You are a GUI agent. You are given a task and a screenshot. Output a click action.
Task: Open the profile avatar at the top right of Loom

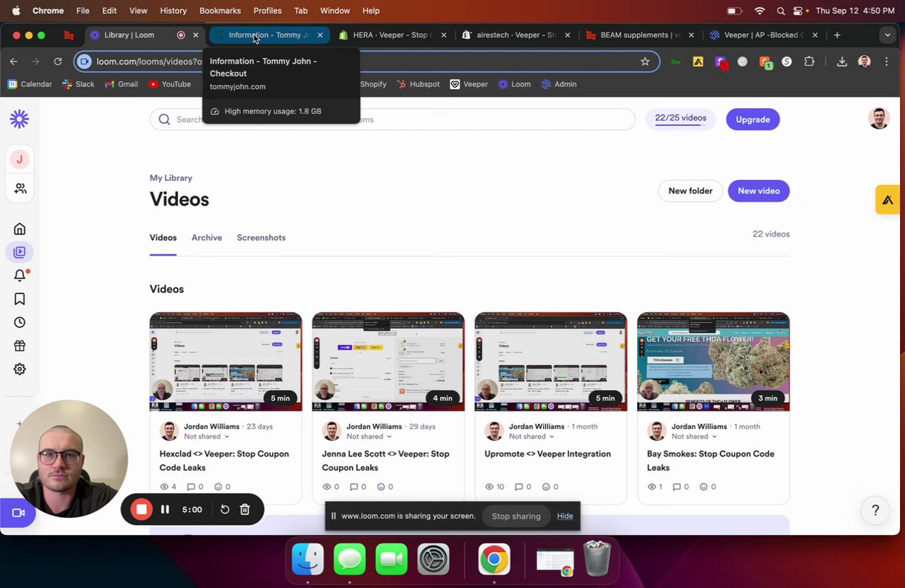pyautogui.click(x=879, y=119)
